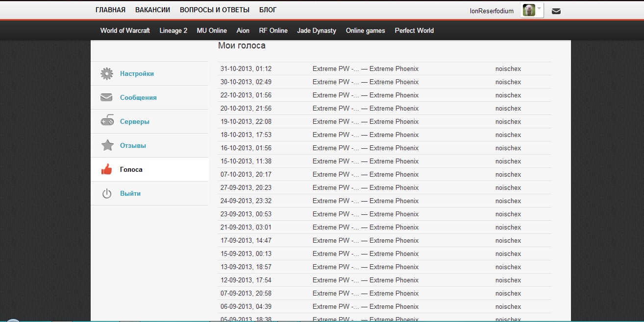Open Отзывы sidebar link
The height and width of the screenshot is (322, 644).
coord(133,146)
